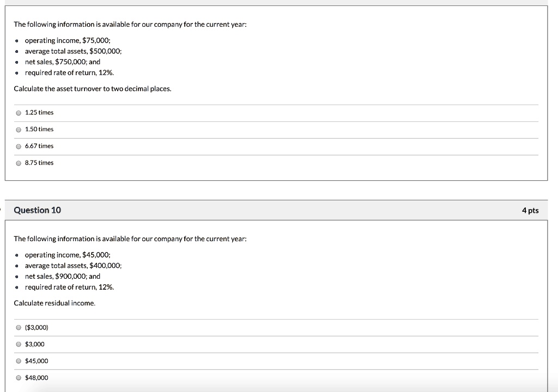Screen dimensions: 558x392
Task: Click the 4 pts points label
Action: click(x=530, y=210)
